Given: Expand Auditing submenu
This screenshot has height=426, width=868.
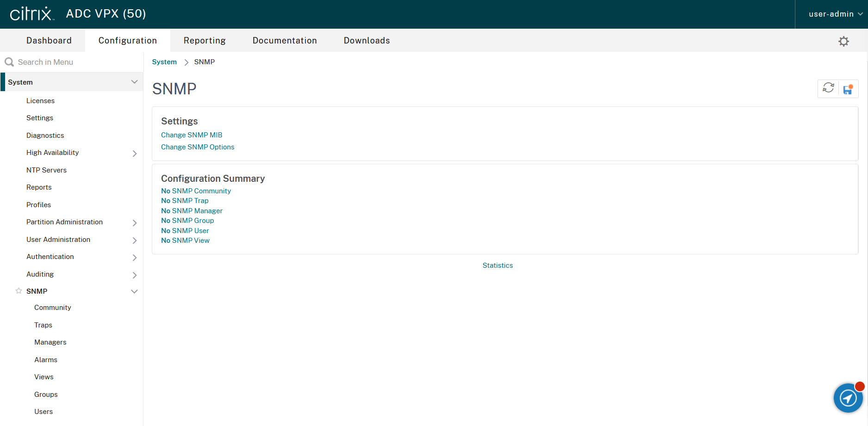Looking at the screenshot, I should (135, 275).
